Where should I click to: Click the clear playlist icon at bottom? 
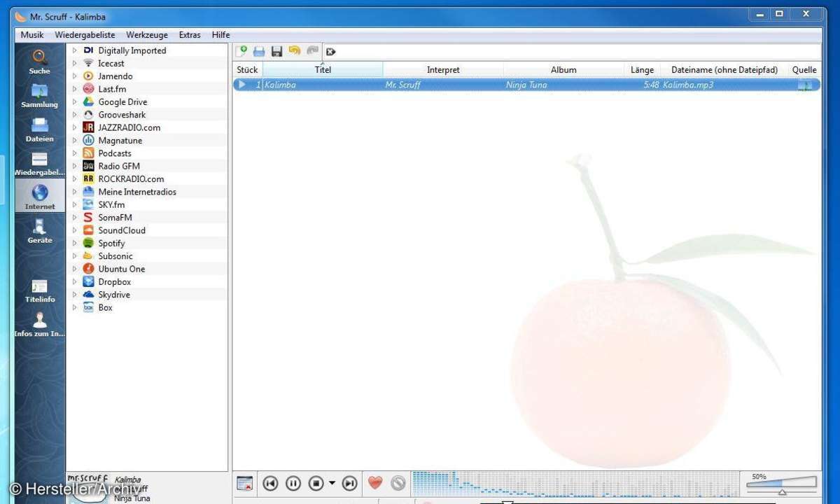[244, 483]
